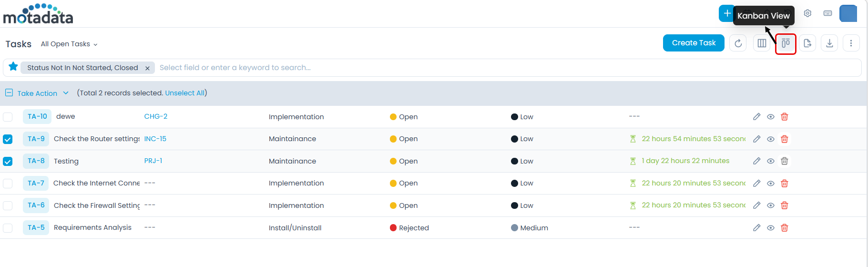Edit task TA-10 with pencil icon
Image resolution: width=868 pixels, height=267 pixels.
[x=756, y=117]
